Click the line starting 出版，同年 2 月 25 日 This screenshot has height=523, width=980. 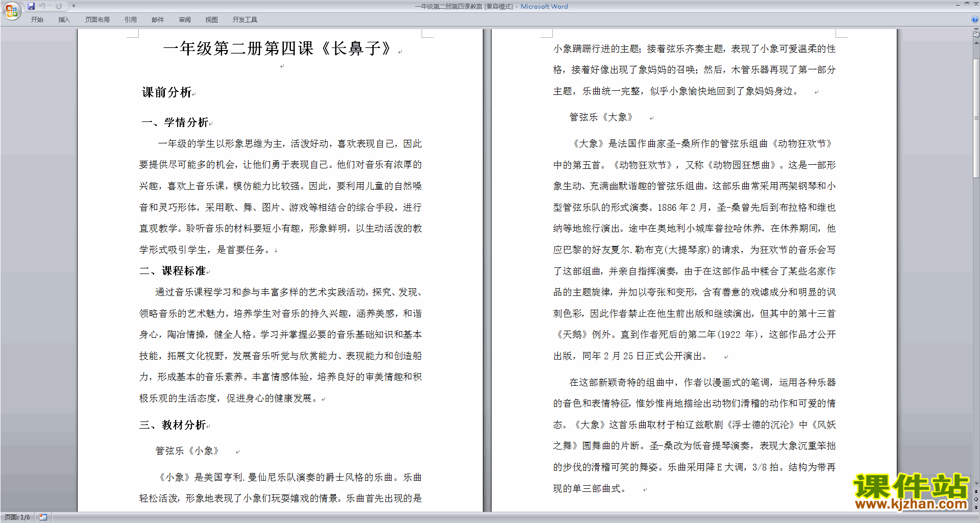click(x=632, y=356)
